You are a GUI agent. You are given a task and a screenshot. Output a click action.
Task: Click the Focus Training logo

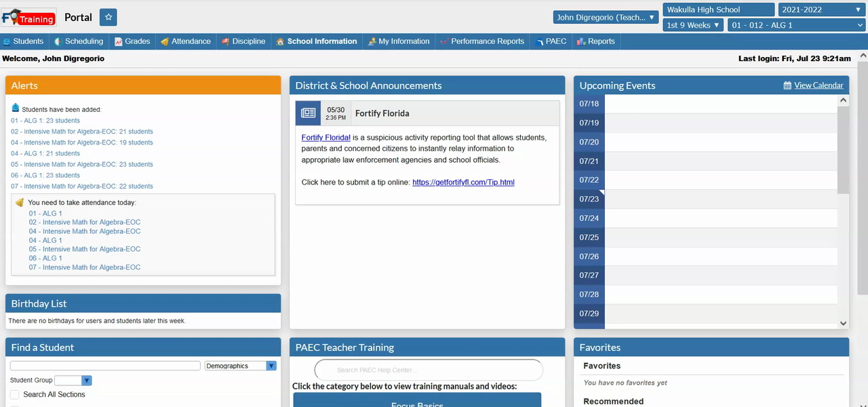point(28,18)
